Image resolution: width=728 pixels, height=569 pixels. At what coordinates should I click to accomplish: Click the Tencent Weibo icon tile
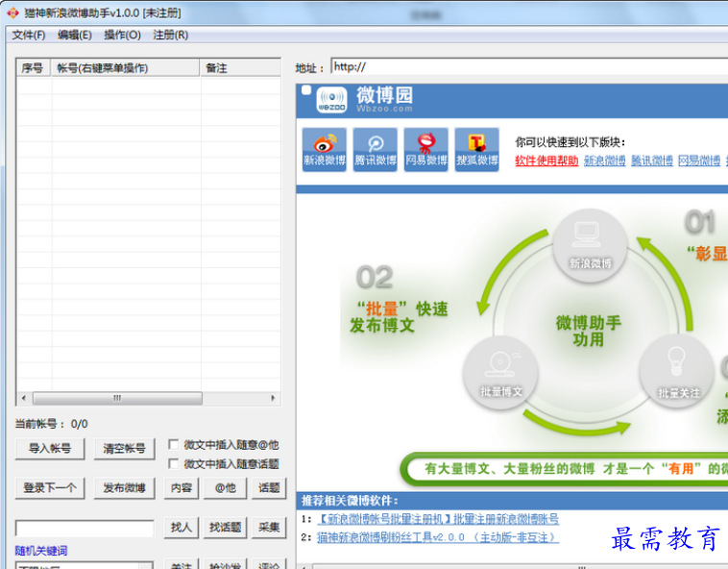tap(376, 150)
